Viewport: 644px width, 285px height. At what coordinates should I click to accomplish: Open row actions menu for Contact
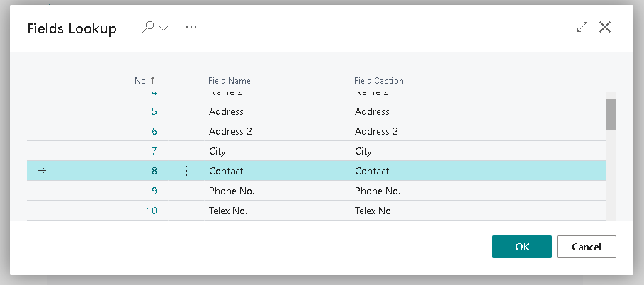(x=186, y=171)
